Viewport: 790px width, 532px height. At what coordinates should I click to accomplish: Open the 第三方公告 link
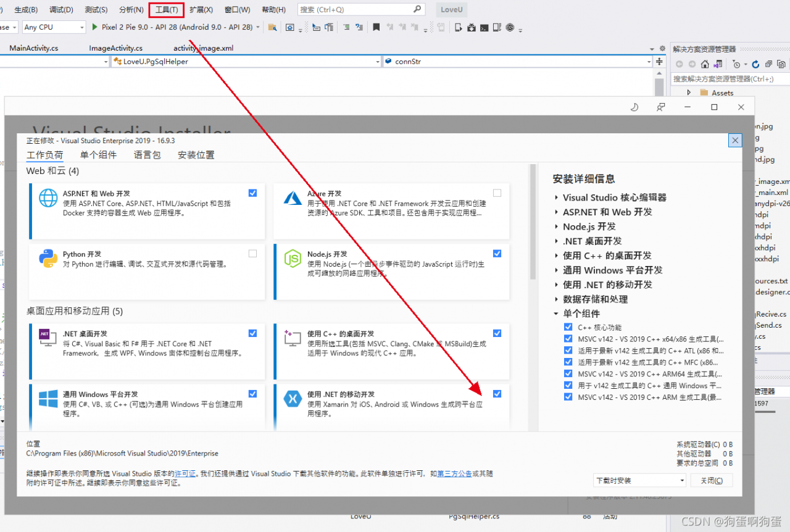tap(454, 473)
